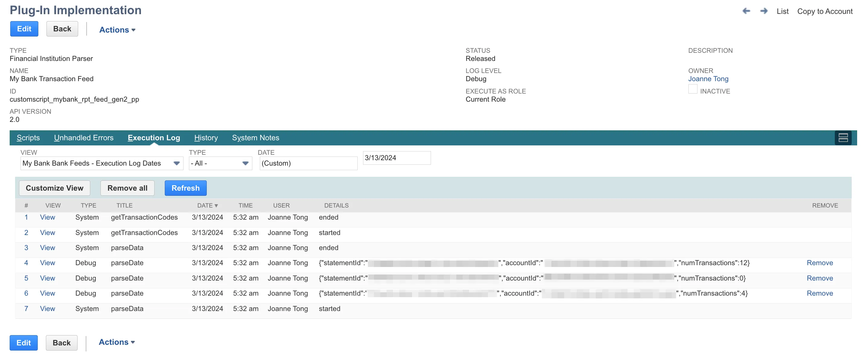Open the History tab
This screenshot has height=362, width=868.
pyautogui.click(x=206, y=138)
